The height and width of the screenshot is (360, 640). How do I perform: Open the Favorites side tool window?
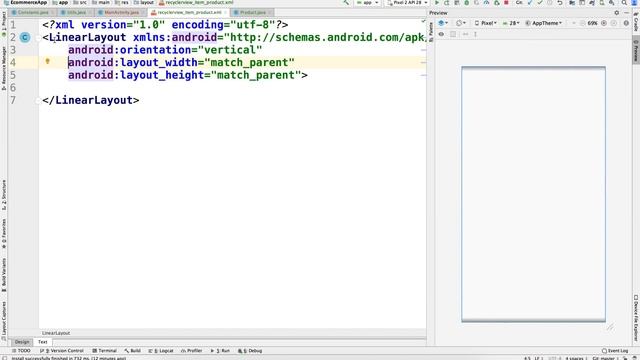(4, 234)
